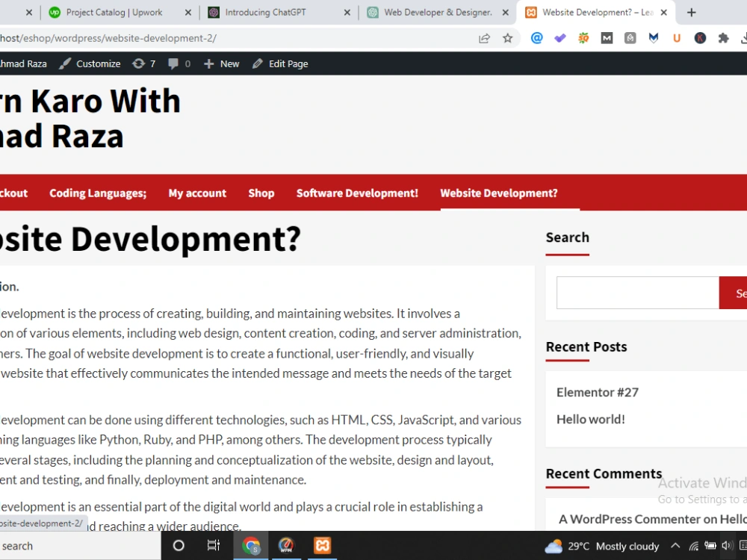This screenshot has width=747, height=560.
Task: Open the network Wi-Fi tray icon
Action: click(694, 546)
